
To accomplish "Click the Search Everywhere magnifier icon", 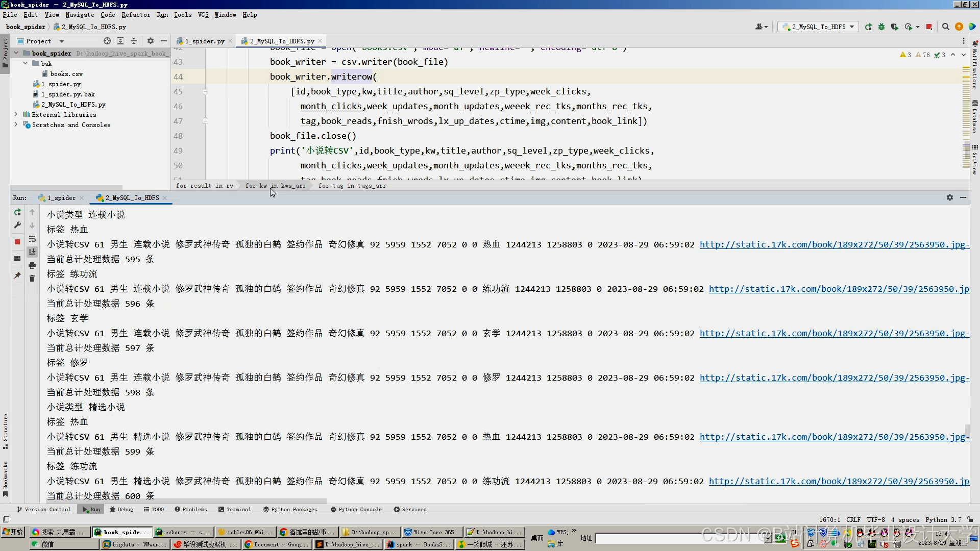I will [x=946, y=27].
